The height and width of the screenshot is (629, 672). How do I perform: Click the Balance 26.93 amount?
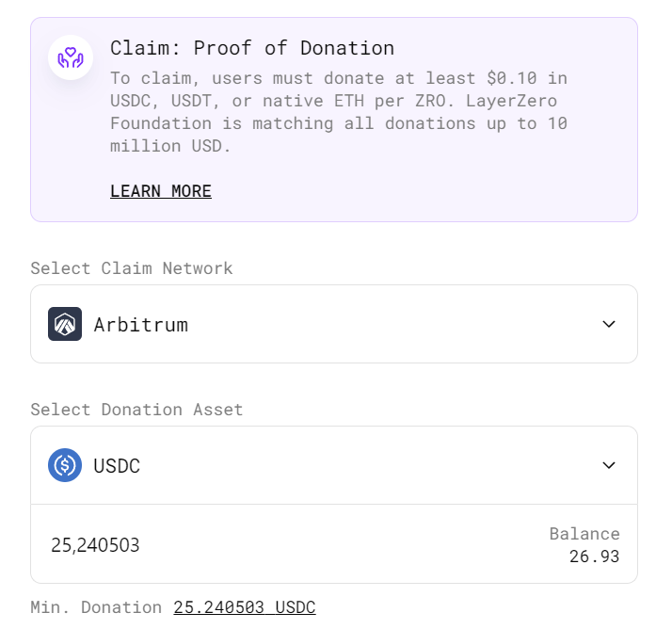click(x=594, y=556)
